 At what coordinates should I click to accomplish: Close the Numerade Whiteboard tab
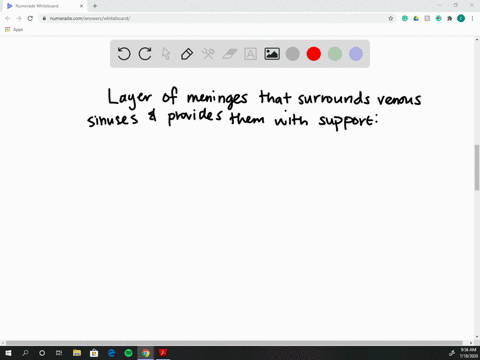point(81,6)
